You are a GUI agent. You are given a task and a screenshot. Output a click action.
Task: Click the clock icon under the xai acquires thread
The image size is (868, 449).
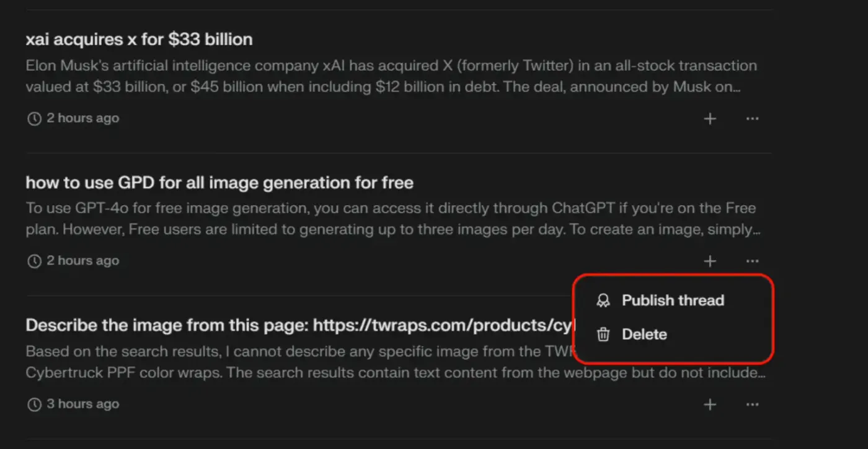click(x=34, y=118)
